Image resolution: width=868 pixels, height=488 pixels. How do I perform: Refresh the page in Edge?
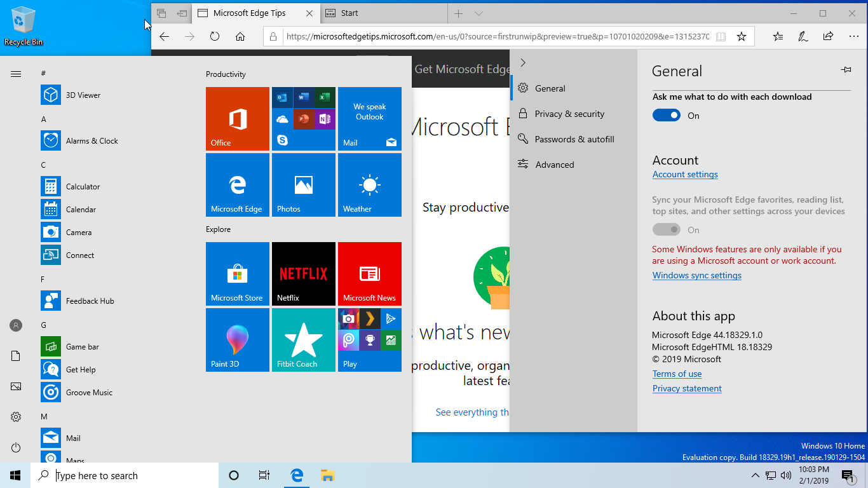pyautogui.click(x=215, y=37)
